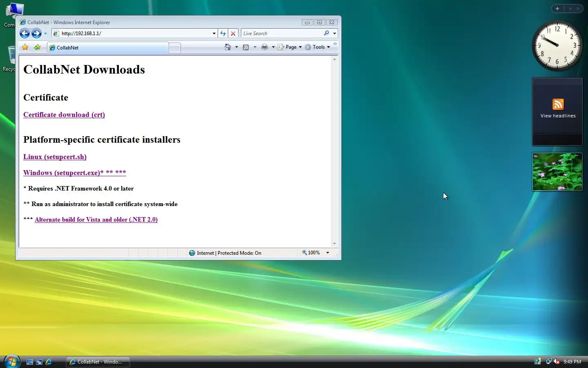The width and height of the screenshot is (588, 368).
Task: Click the 100% zoom level button
Action: tap(311, 253)
